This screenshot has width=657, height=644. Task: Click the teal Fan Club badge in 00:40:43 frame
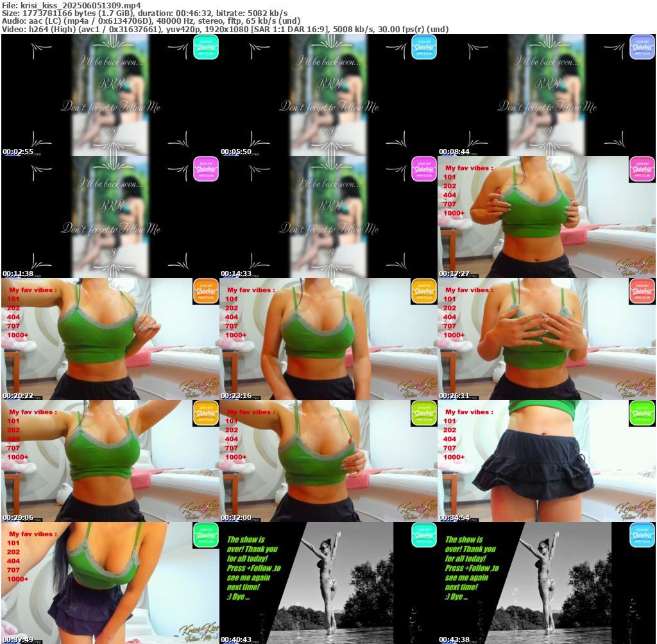pyautogui.click(x=424, y=535)
